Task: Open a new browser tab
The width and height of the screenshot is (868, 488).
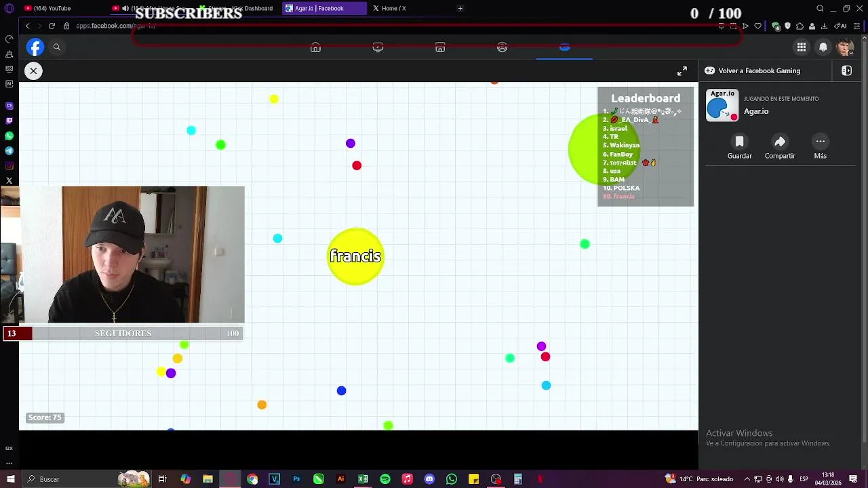Action: [x=460, y=8]
